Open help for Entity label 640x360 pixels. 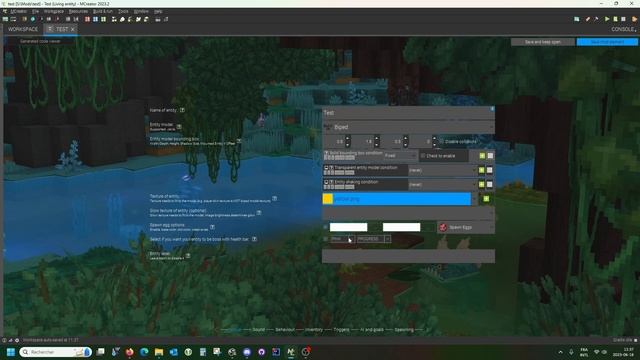(x=188, y=256)
